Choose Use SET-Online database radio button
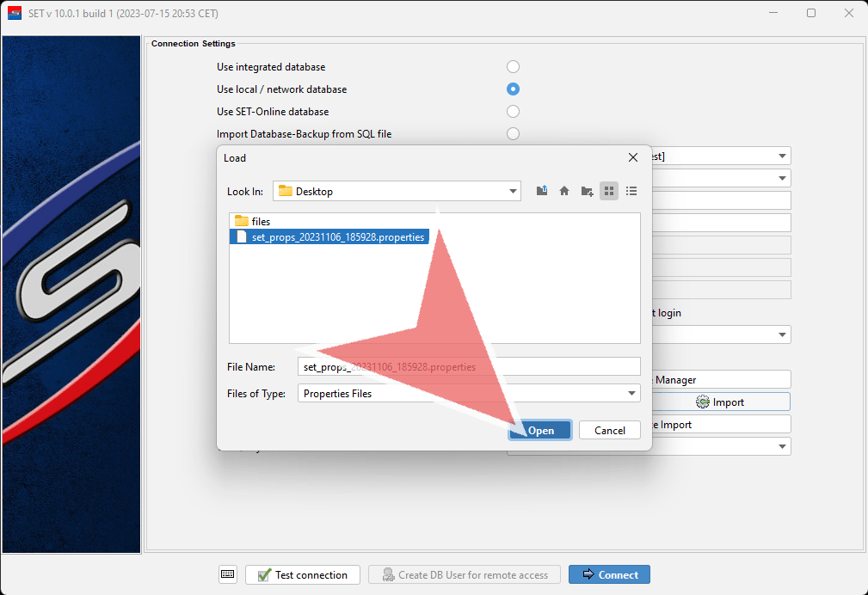Screen dimensions: 868x595 click(x=513, y=112)
